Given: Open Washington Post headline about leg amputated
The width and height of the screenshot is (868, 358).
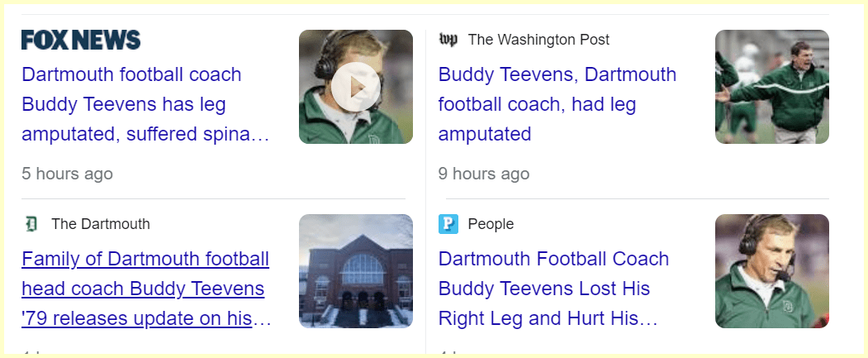Looking at the screenshot, I should point(557,104).
